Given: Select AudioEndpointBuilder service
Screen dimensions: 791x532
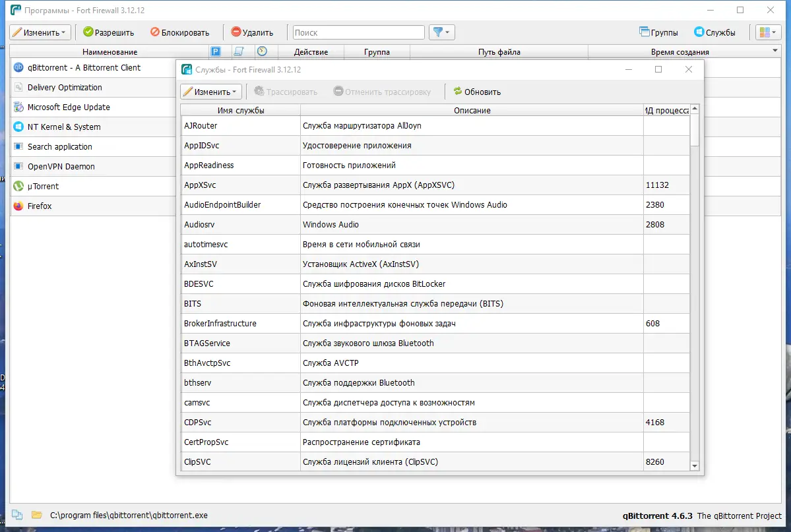Looking at the screenshot, I should pyautogui.click(x=435, y=205).
